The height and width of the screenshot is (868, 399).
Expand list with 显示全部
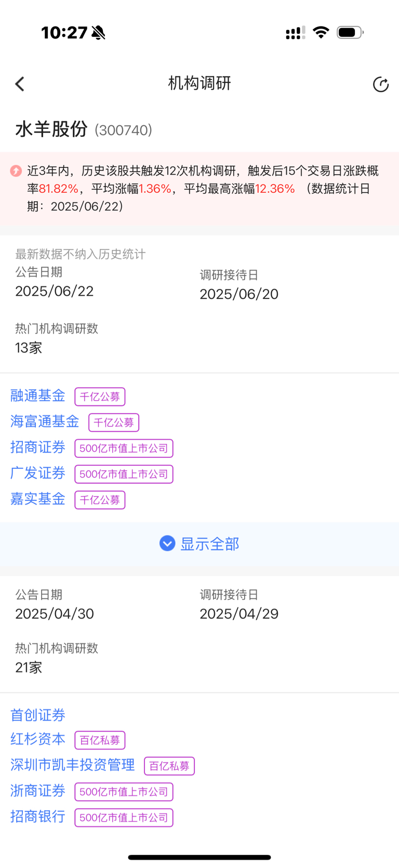[199, 544]
